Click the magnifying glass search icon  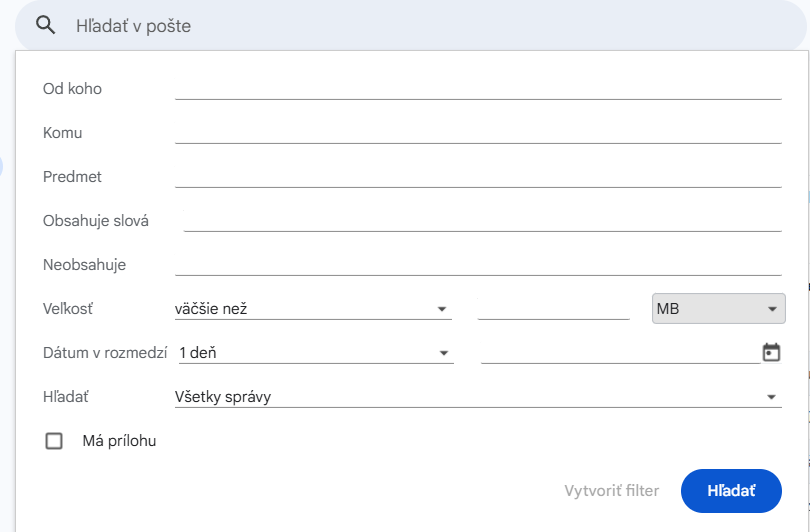tap(45, 25)
